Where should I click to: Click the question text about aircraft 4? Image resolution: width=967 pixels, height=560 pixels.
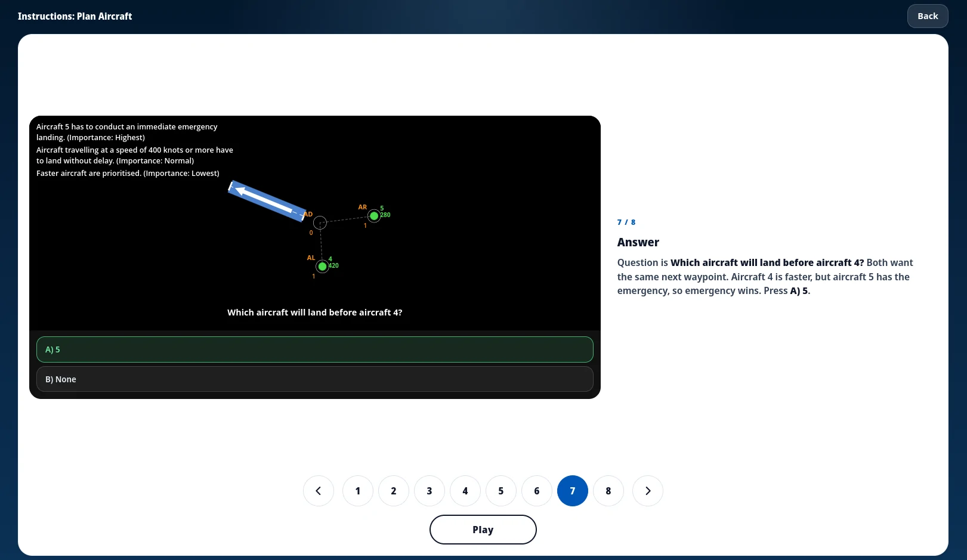tap(315, 313)
